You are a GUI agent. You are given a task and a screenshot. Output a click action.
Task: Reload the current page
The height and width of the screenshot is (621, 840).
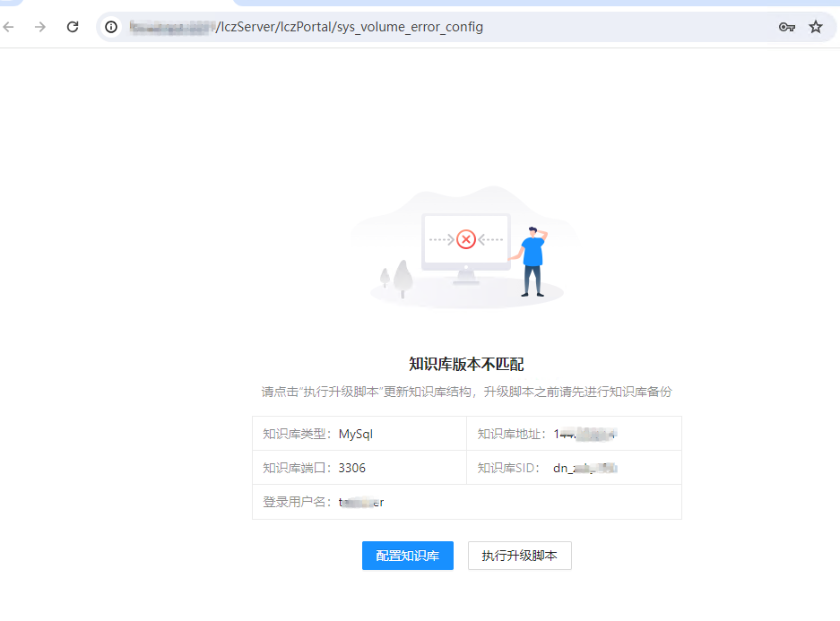[73, 27]
